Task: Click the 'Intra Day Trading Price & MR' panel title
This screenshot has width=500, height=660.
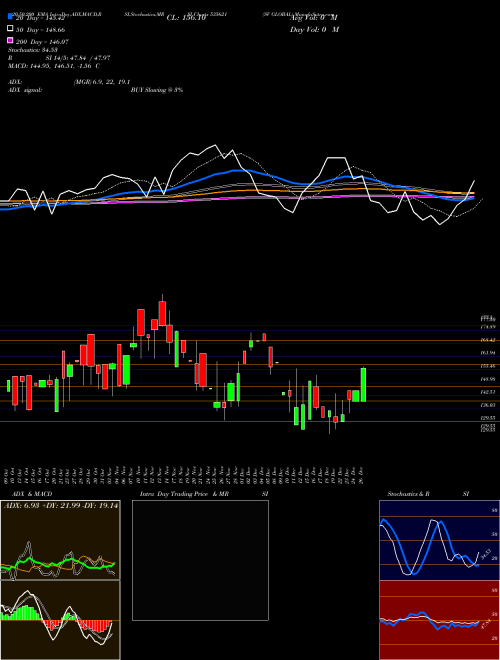Action: coord(184,494)
